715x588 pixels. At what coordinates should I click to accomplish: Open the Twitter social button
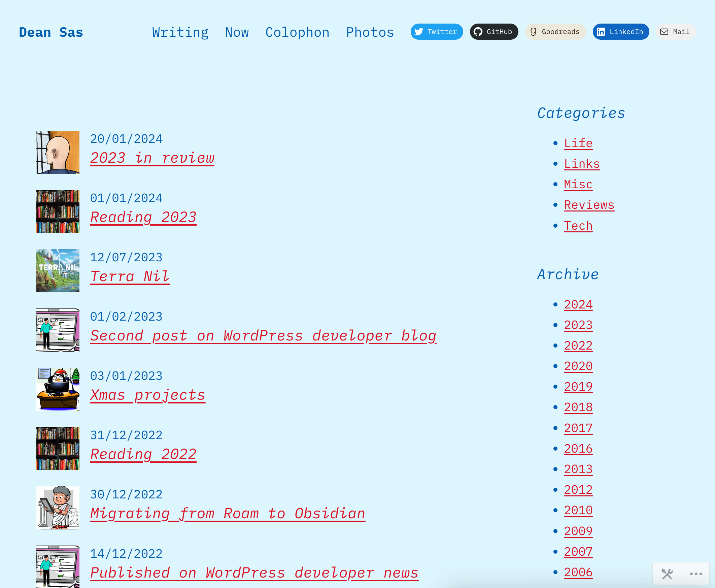pos(436,32)
